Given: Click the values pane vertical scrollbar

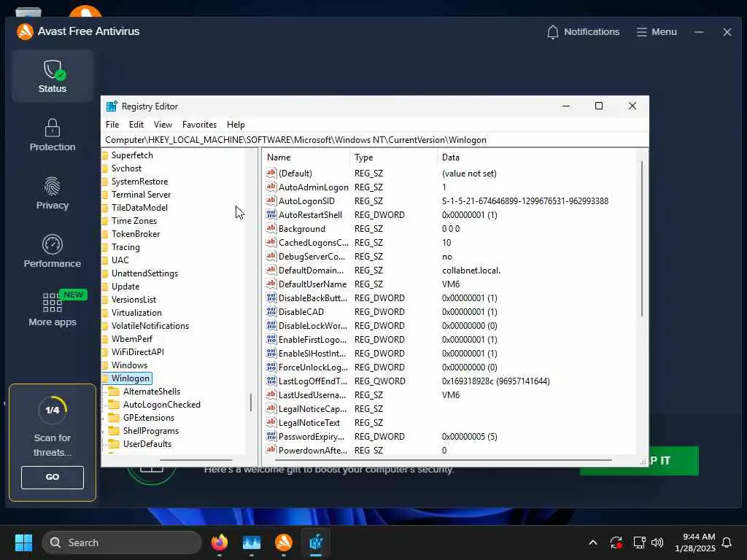Looking at the screenshot, I should pos(642,238).
